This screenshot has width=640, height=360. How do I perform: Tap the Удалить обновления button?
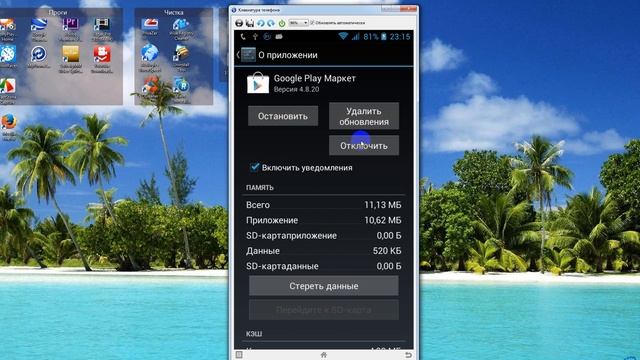click(364, 116)
